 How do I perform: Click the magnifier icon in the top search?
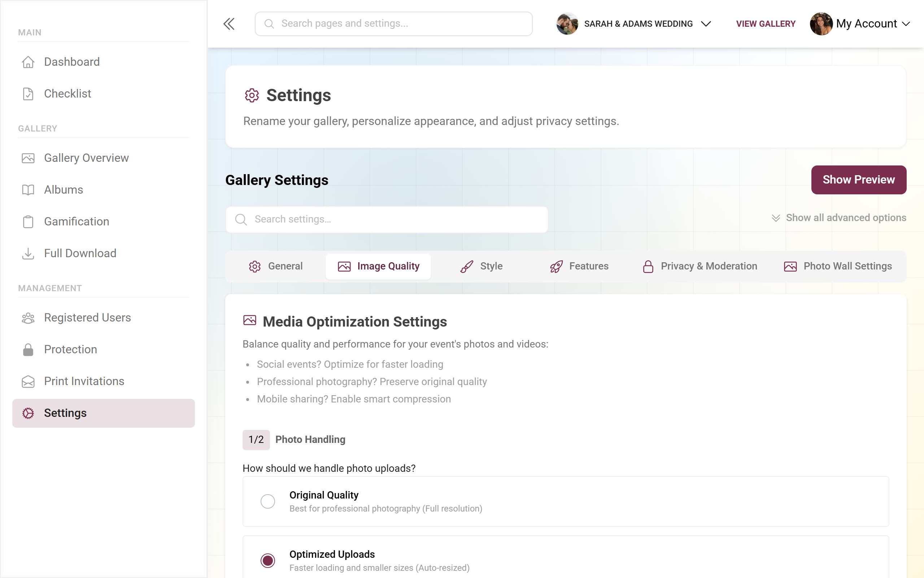(269, 24)
